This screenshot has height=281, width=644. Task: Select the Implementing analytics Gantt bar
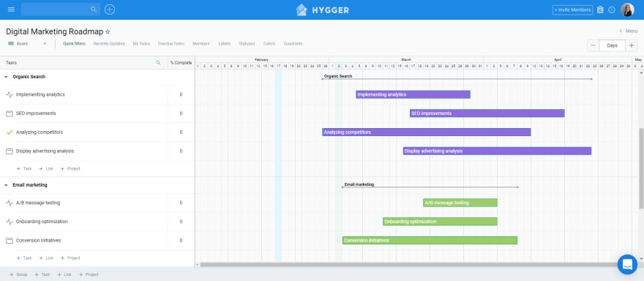(413, 94)
